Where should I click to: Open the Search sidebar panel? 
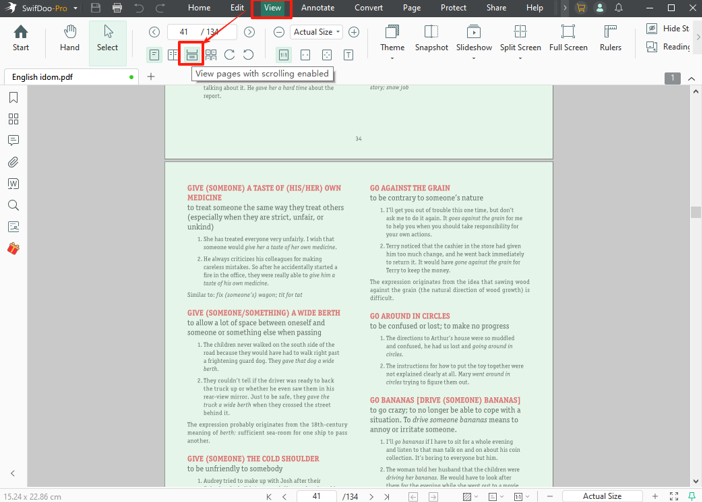pyautogui.click(x=13, y=205)
